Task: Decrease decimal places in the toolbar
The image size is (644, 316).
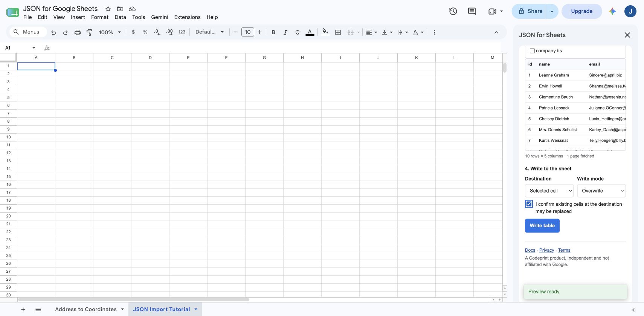Action: (157, 32)
